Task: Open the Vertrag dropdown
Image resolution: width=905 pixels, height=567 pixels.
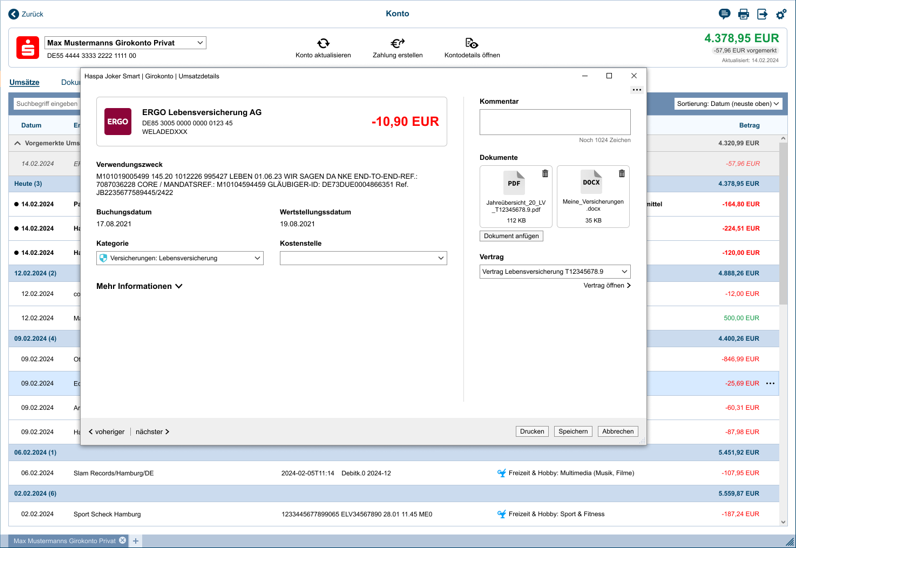Action: click(x=555, y=271)
